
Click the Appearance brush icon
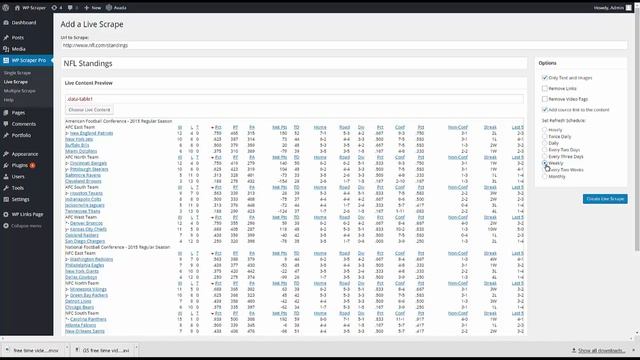(6, 154)
